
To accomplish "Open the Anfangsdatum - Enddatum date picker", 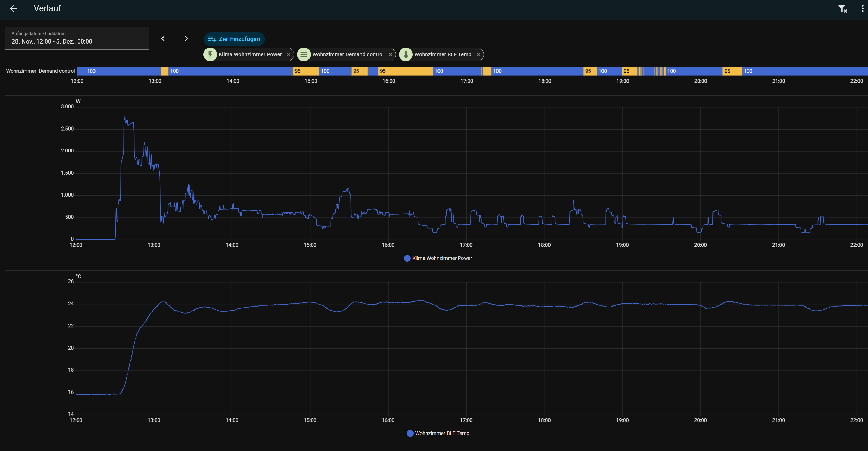I will [x=77, y=38].
